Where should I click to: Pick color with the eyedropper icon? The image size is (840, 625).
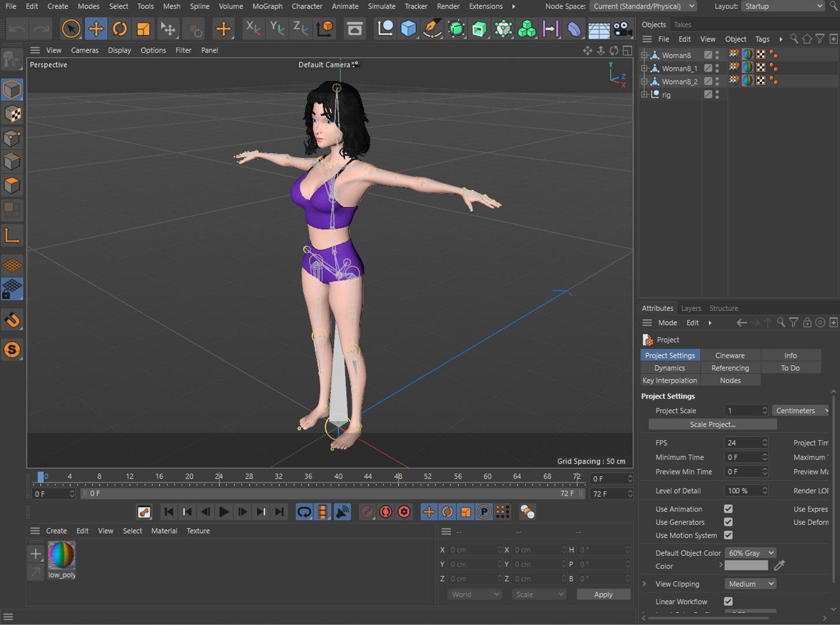pos(779,565)
